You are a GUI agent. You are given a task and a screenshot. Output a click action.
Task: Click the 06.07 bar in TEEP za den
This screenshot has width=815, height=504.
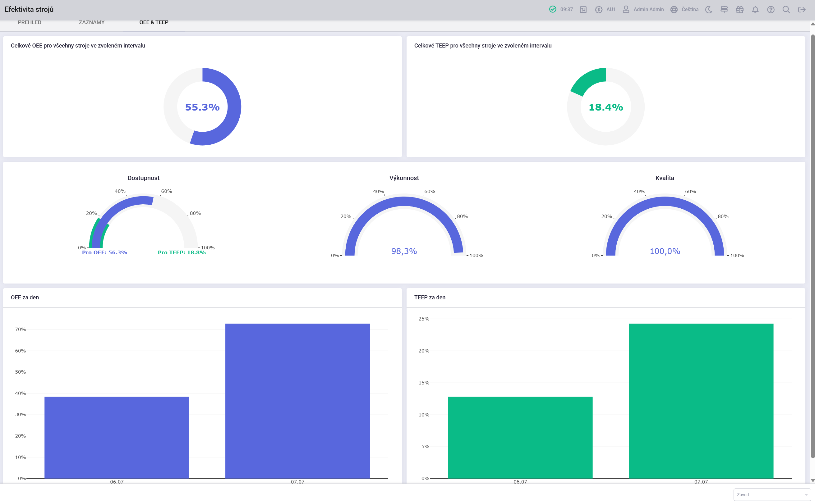[520, 438]
